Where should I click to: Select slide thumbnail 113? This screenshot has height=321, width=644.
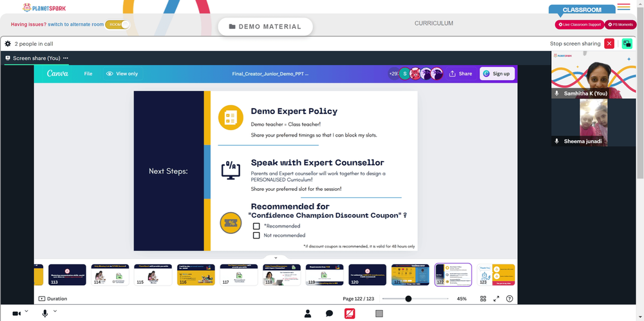click(x=68, y=275)
